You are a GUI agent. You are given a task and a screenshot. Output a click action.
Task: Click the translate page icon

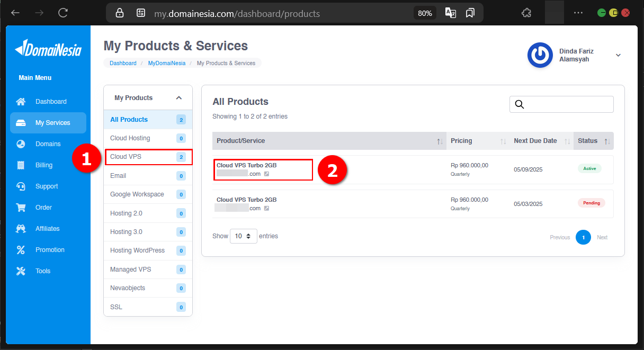point(451,13)
